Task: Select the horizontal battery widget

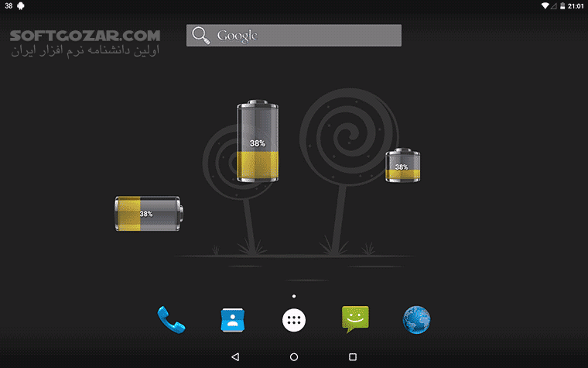Action: (149, 213)
